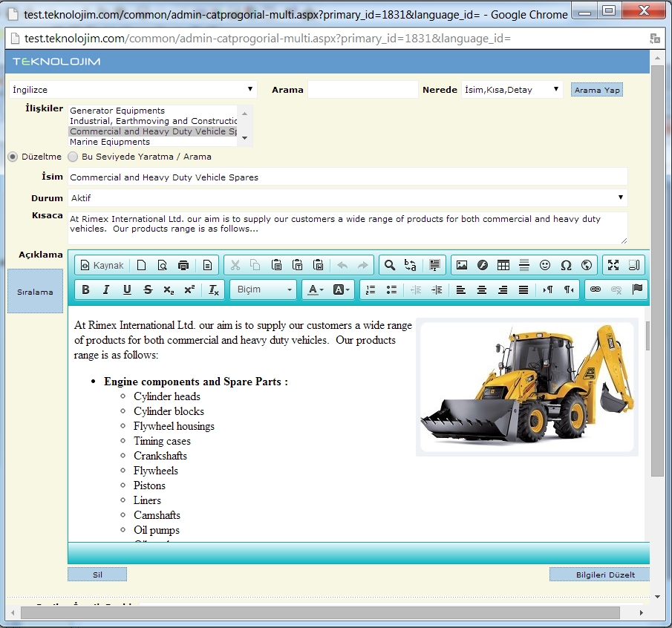The height and width of the screenshot is (628, 672).
Task: Toggle Italic formatting
Action: pyautogui.click(x=106, y=290)
